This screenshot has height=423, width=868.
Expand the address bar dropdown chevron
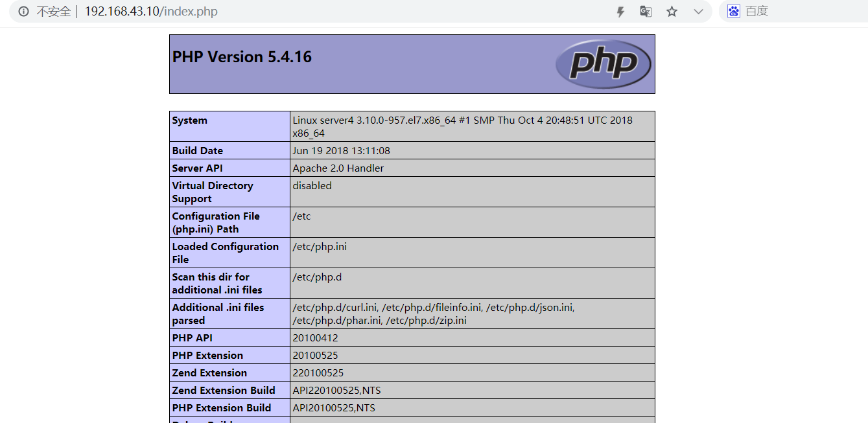pos(698,12)
